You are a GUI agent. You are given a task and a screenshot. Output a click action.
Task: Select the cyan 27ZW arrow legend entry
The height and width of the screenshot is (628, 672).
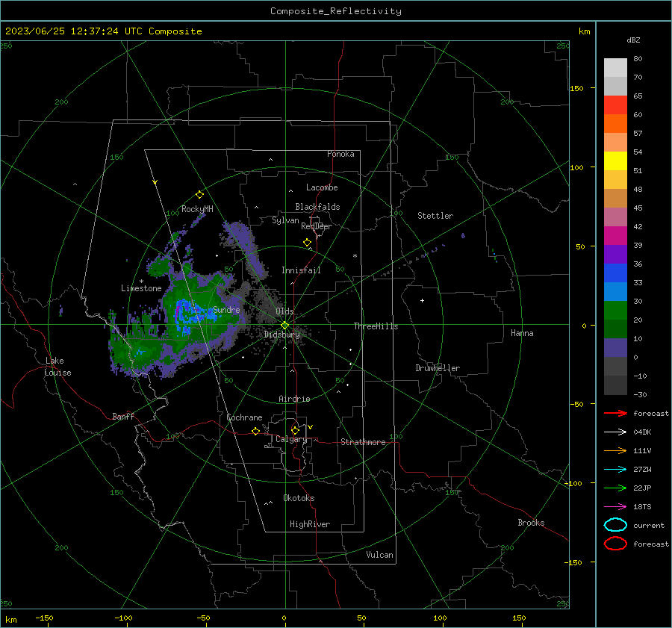615,470
